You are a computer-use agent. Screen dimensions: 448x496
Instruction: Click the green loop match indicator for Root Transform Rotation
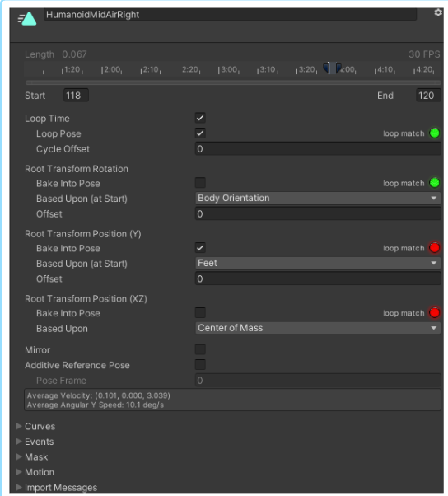(434, 183)
